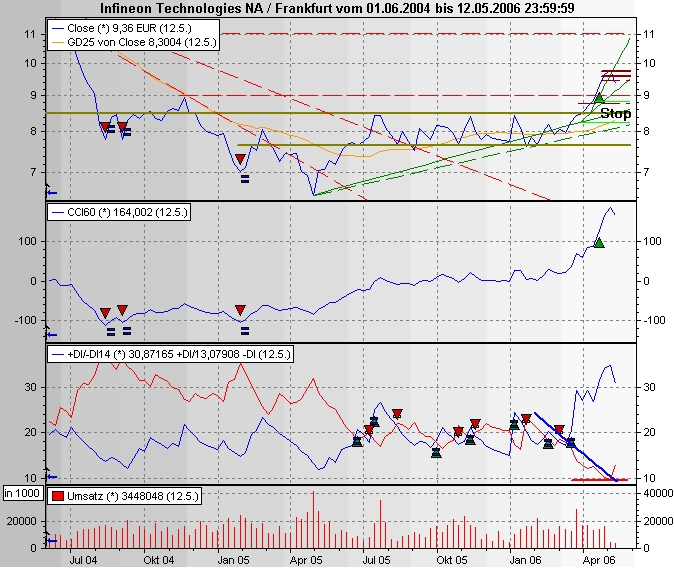Click the Okt 05 date label on the time axis
Viewport: 674px width, 568px height.
pos(452,560)
